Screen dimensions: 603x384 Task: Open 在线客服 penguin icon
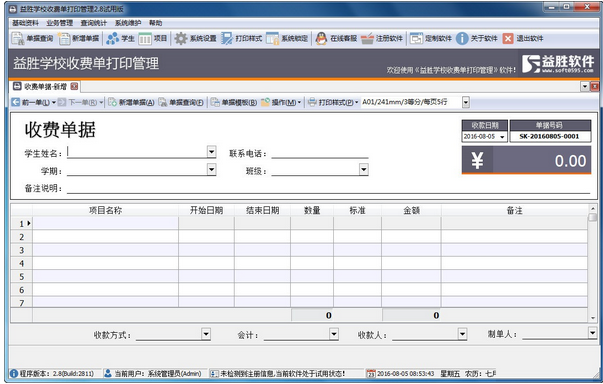tap(321, 38)
